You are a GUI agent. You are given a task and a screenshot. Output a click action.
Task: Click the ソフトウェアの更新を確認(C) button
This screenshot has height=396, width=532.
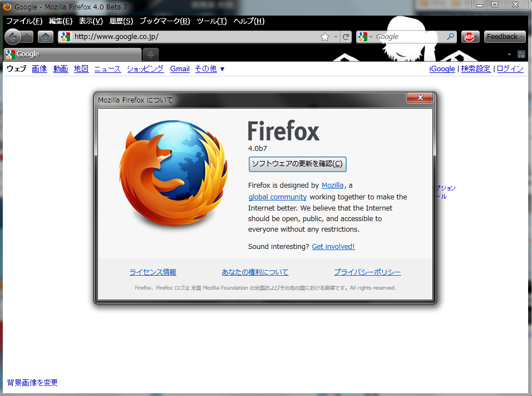[x=297, y=164]
